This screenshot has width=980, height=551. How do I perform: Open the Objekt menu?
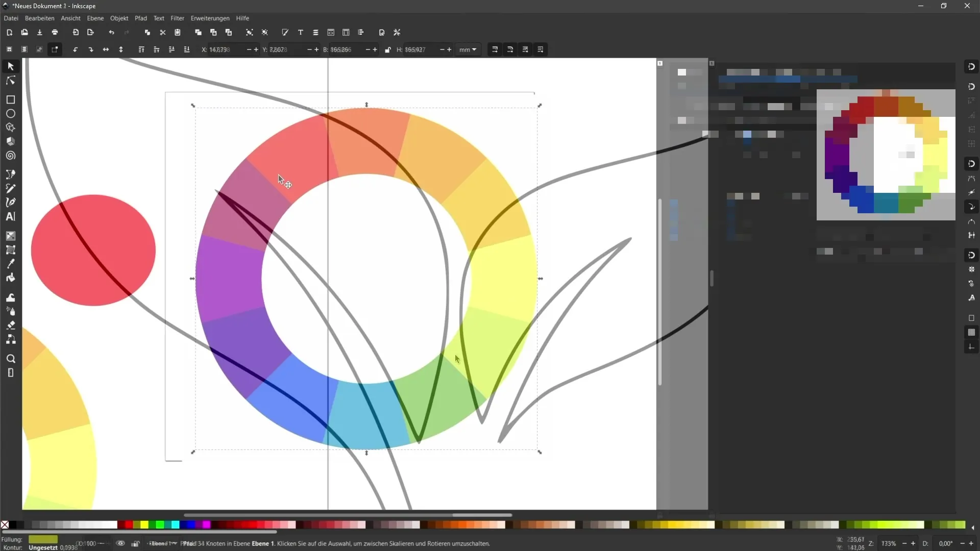pos(119,18)
